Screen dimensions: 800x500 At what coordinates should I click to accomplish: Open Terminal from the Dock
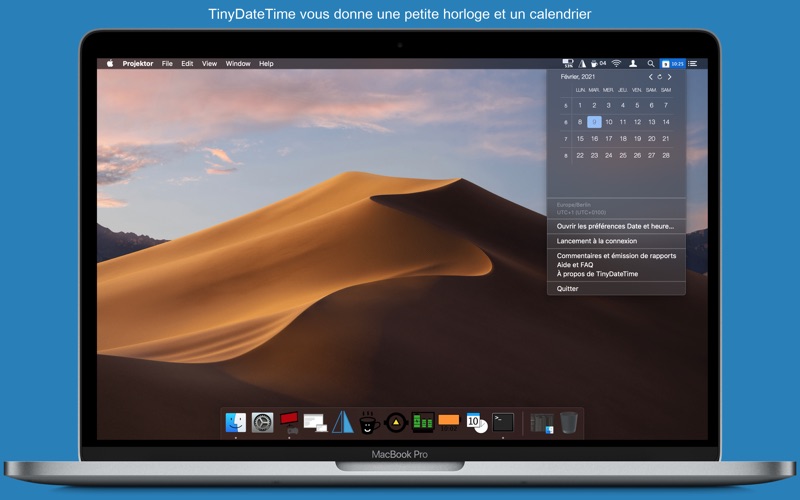(x=503, y=422)
